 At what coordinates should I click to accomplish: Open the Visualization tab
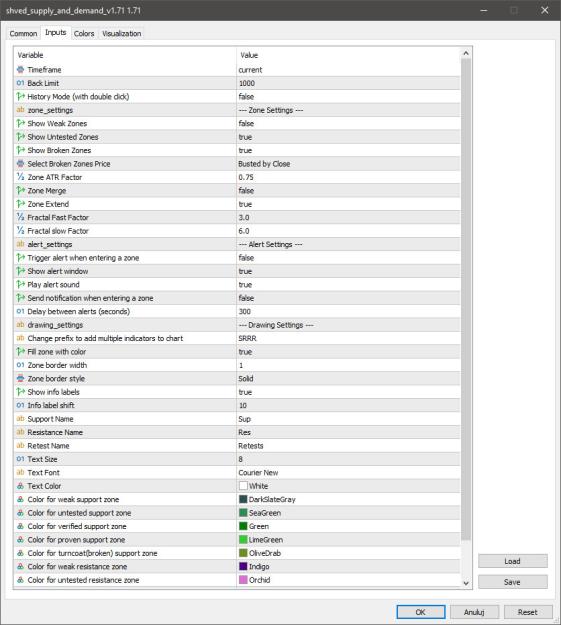(x=122, y=33)
